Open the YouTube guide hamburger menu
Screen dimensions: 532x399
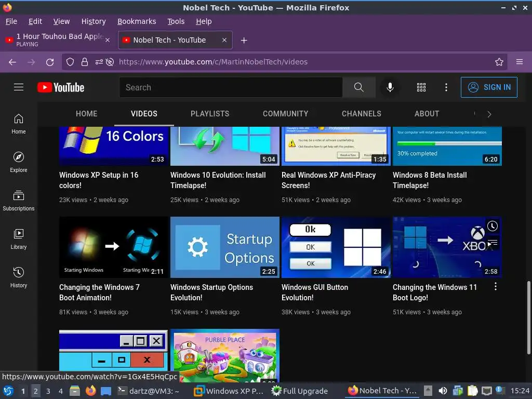pos(19,87)
